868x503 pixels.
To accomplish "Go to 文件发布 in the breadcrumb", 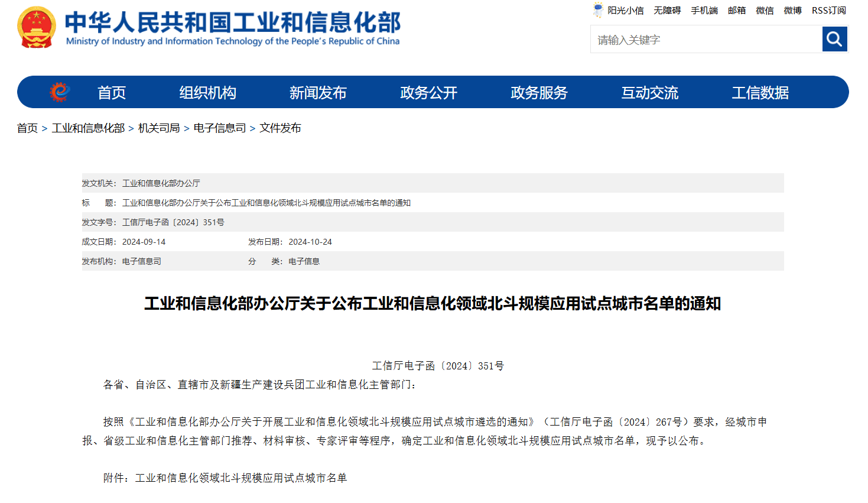I will coord(280,128).
